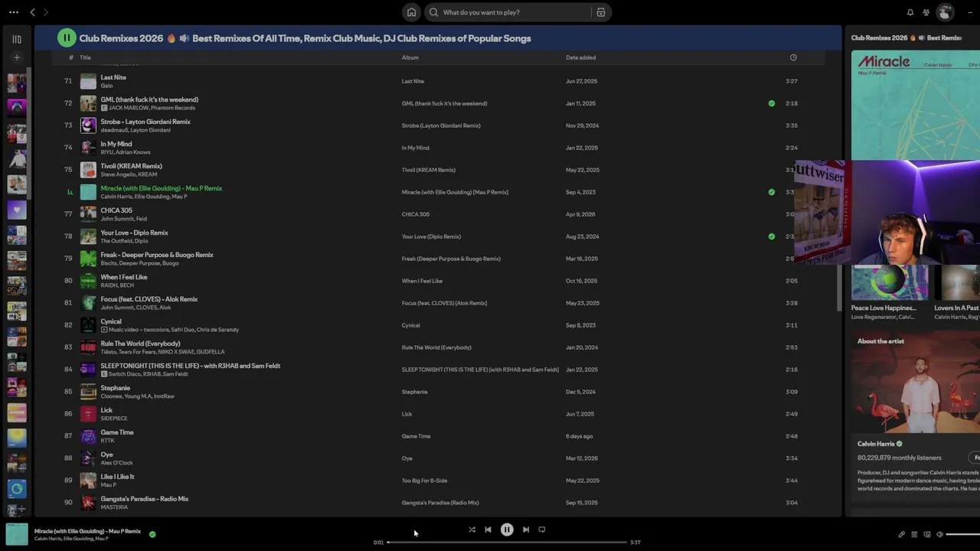This screenshot has width=980, height=551.
Task: Select the track "Like I Like It"
Action: pyautogui.click(x=117, y=477)
